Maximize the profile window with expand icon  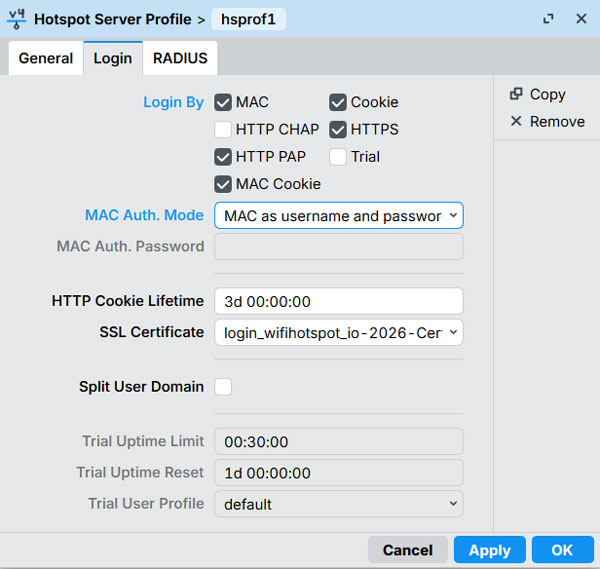tap(548, 19)
